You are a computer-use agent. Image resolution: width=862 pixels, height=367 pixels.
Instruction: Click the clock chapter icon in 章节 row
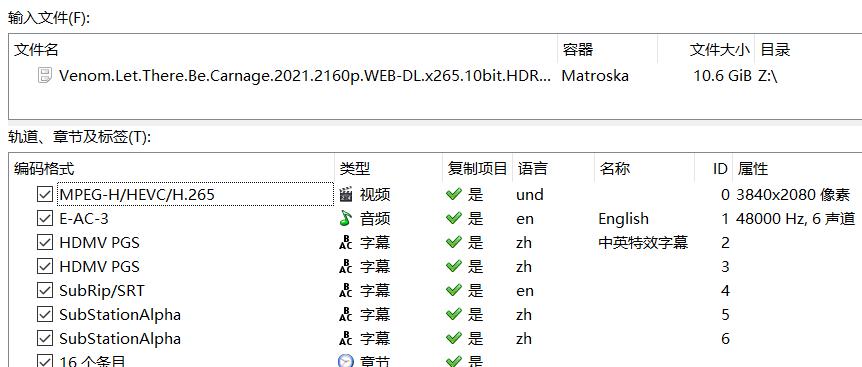[345, 361]
